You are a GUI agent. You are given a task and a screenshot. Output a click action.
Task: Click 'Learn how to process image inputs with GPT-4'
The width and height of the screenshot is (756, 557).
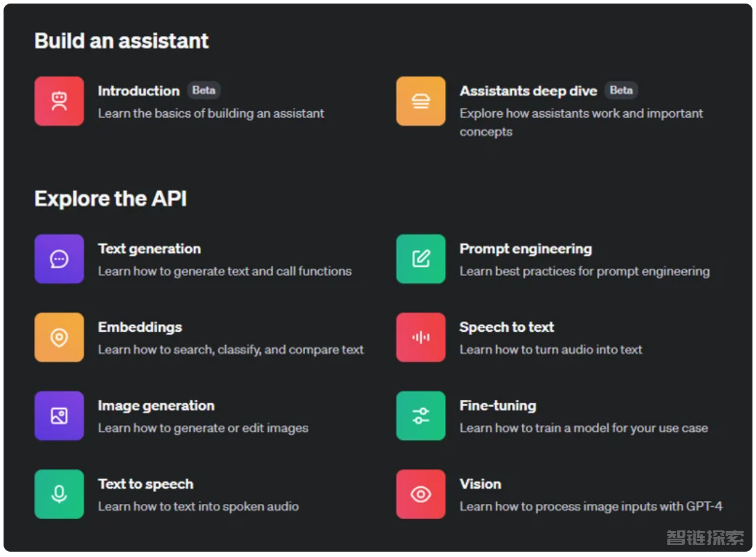[x=591, y=506]
